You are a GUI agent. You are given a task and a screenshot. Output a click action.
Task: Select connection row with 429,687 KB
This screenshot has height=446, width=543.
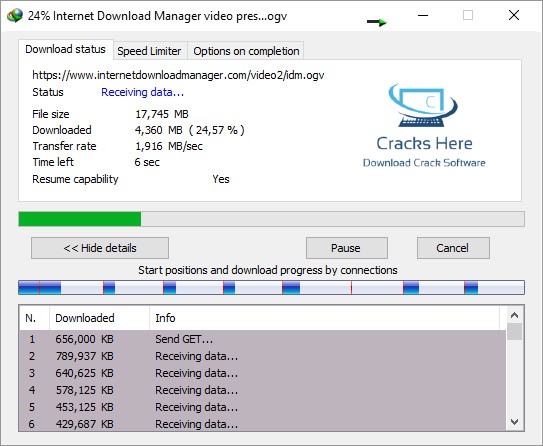click(x=262, y=424)
